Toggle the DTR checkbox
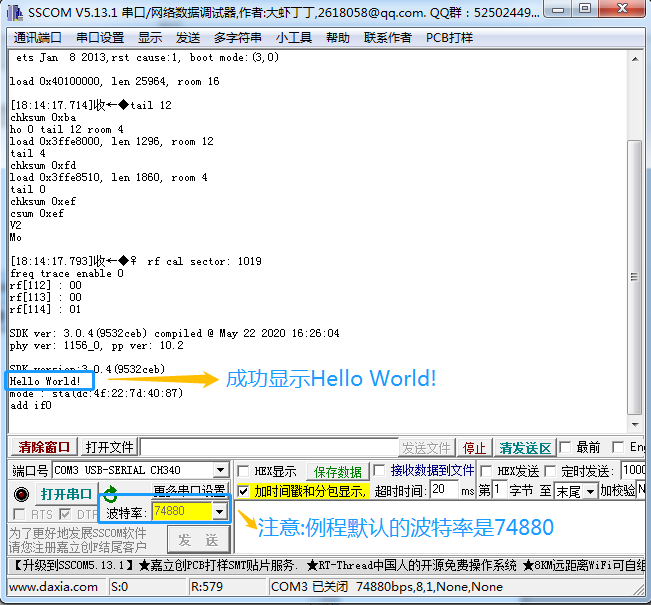The width and height of the screenshot is (651, 605). (65, 514)
